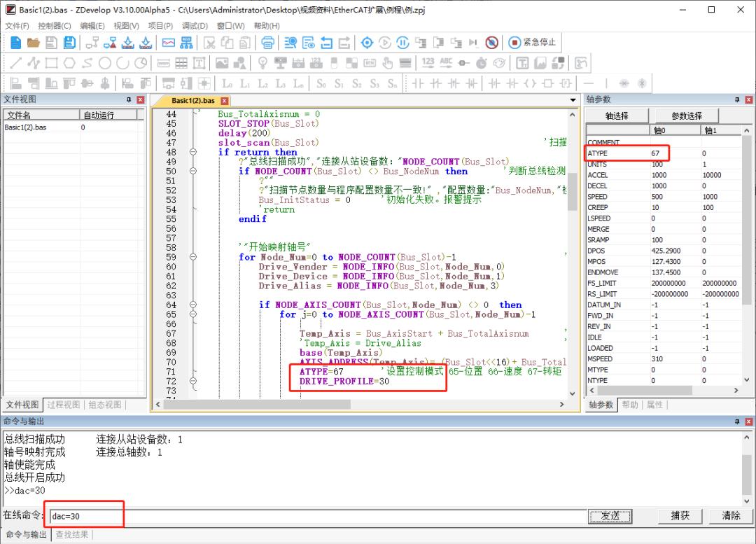Click the crosshair target icon in toolbar
This screenshot has height=544, width=756.
click(x=367, y=43)
